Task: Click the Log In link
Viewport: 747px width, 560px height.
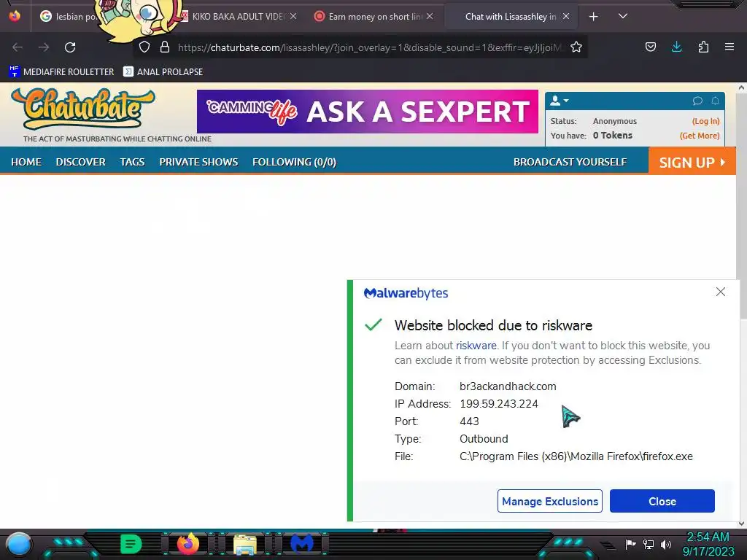Action: pos(705,121)
